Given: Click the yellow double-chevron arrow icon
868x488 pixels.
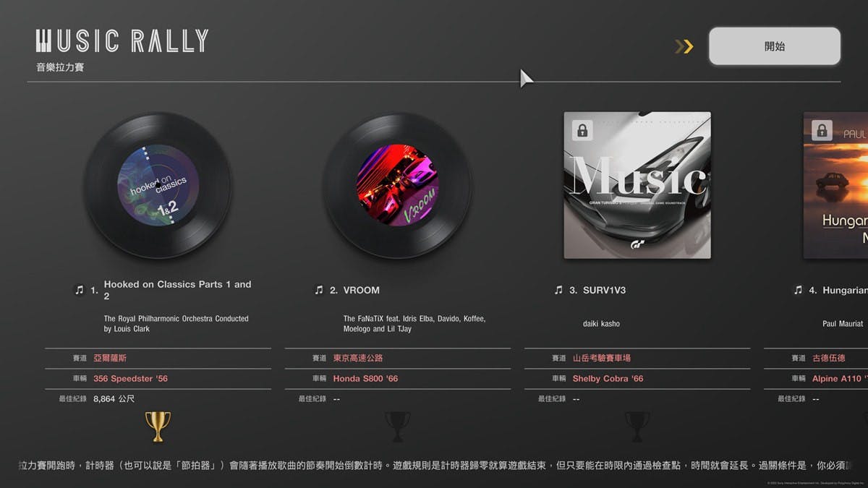Looking at the screenshot, I should click(x=684, y=46).
